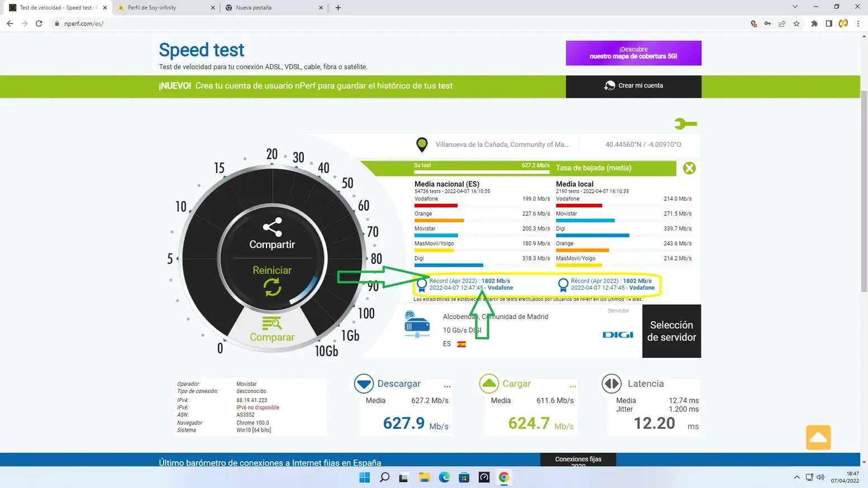Click the blocked location icon in address bar
Image resolution: width=868 pixels, height=488 pixels.
(x=753, y=23)
